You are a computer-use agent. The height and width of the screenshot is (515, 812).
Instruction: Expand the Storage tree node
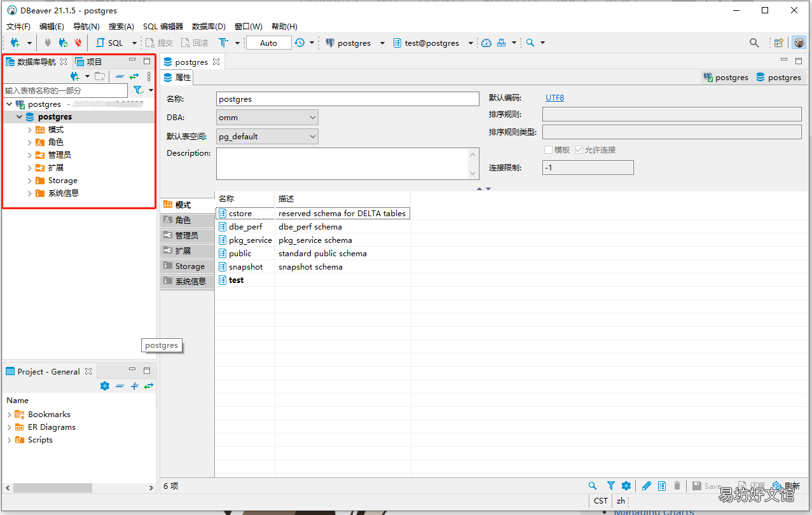tap(29, 181)
